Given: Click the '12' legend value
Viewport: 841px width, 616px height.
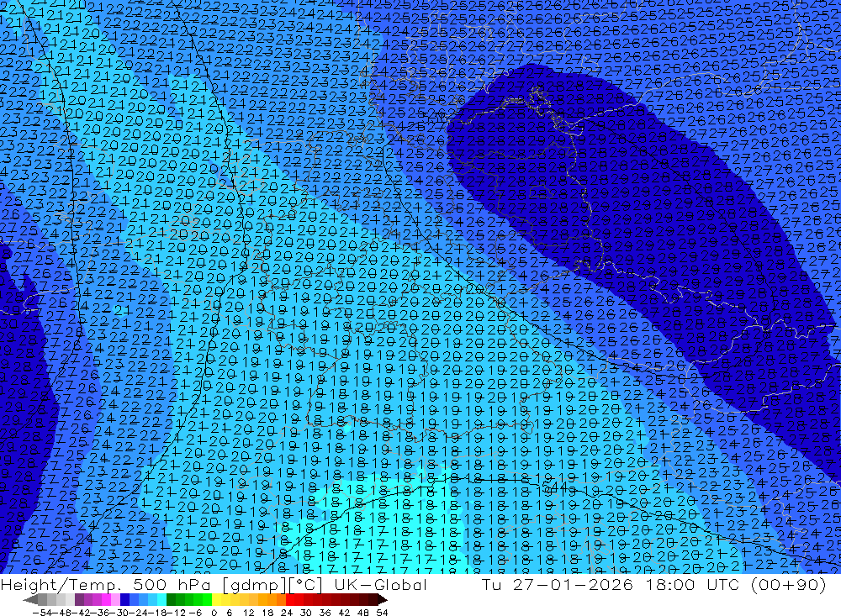Looking at the screenshot, I should 249,613.
